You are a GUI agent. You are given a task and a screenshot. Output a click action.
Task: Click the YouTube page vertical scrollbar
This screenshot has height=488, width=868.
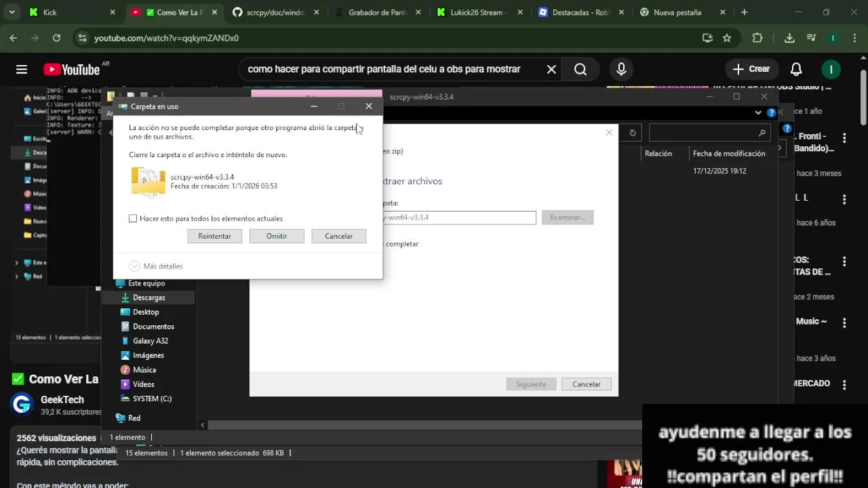click(863, 98)
